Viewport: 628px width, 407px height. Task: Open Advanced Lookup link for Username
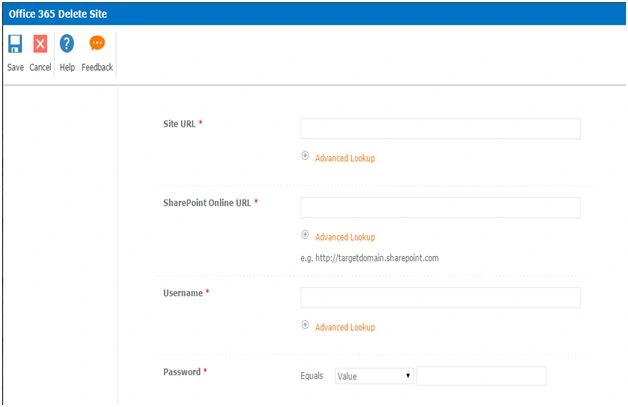(x=345, y=327)
